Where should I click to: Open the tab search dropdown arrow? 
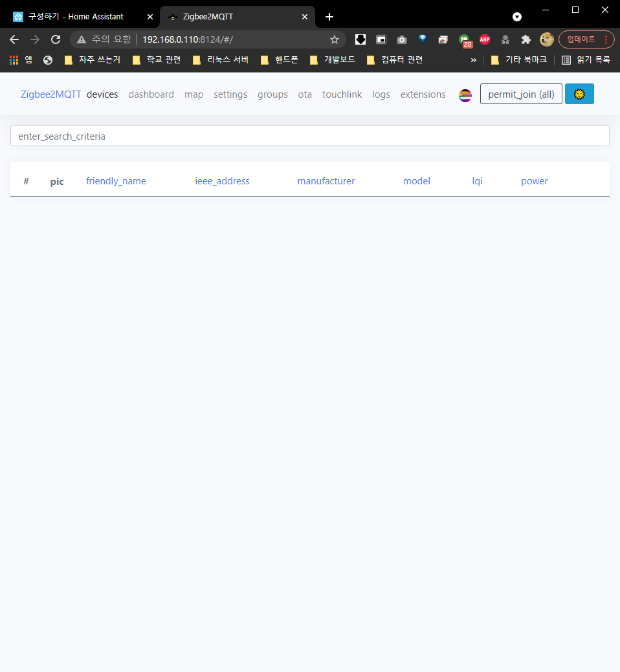point(517,17)
